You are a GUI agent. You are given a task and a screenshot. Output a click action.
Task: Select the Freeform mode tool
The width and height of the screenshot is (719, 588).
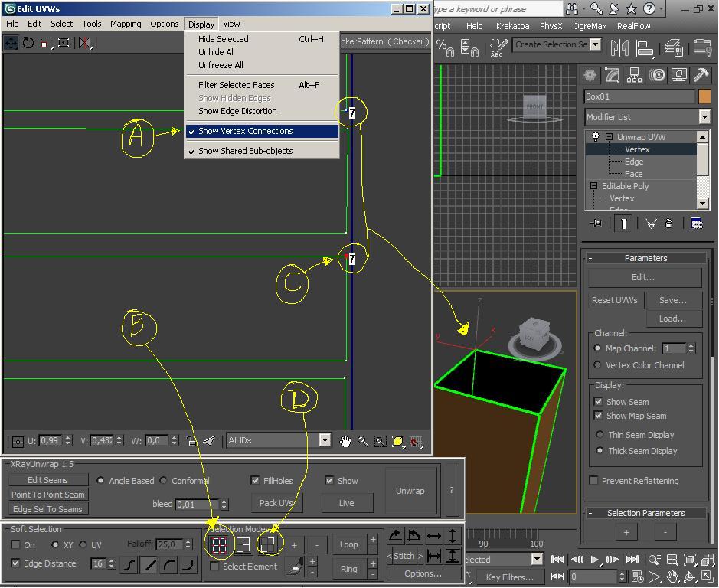coord(64,43)
